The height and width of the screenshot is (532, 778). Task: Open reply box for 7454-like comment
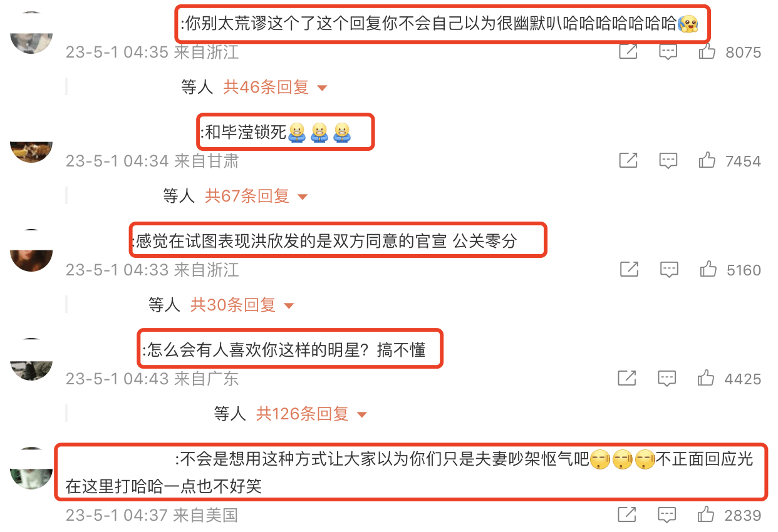(668, 161)
